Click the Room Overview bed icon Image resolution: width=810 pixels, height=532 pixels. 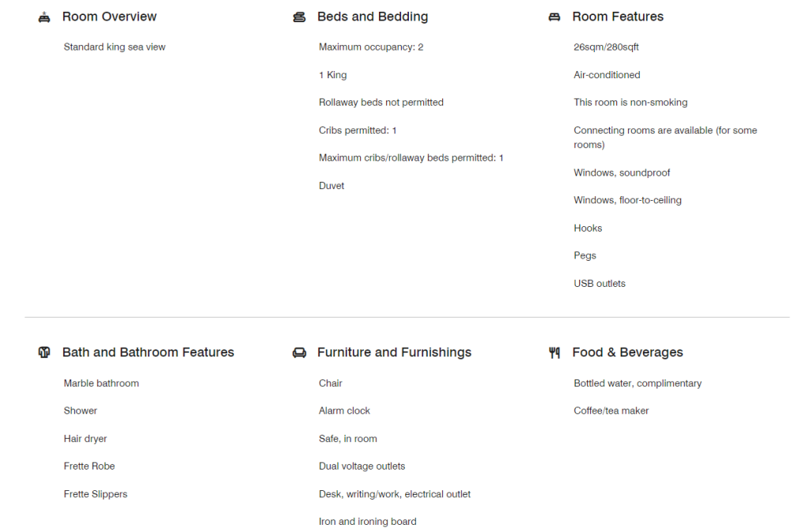click(x=44, y=17)
